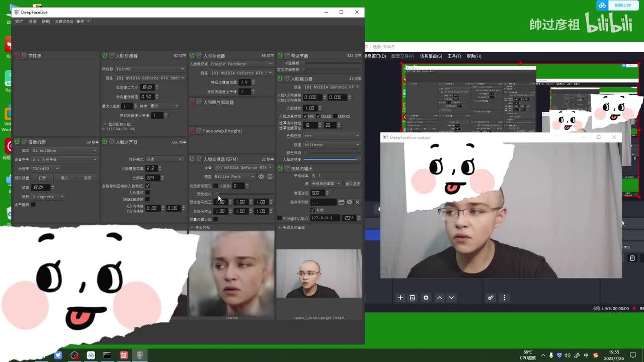Click the reset icon next to 摄像机源
This screenshot has height=362, width=644.
coord(24,142)
